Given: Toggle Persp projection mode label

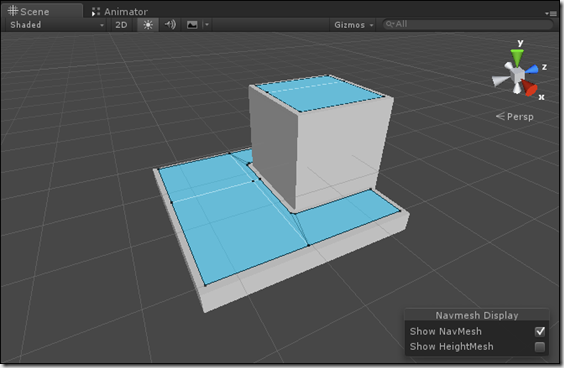Looking at the screenshot, I should point(515,117).
